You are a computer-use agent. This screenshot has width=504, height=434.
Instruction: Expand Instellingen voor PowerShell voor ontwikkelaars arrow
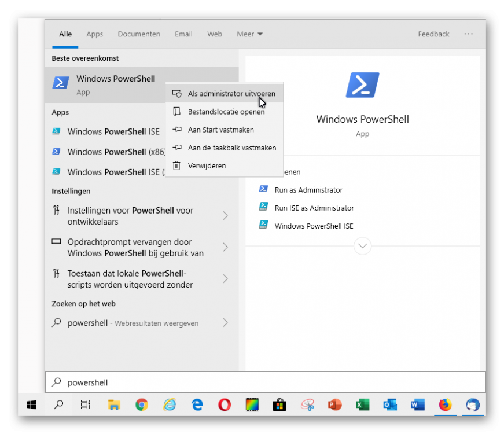pyautogui.click(x=225, y=215)
